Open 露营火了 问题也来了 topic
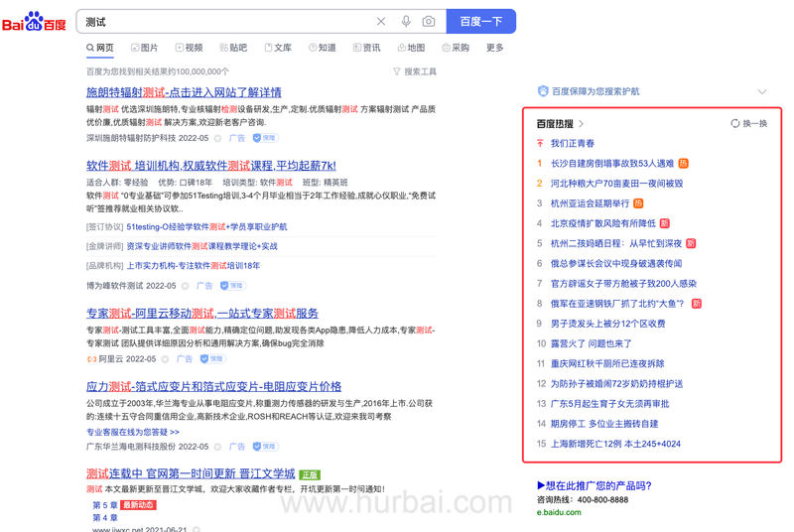 [x=592, y=343]
